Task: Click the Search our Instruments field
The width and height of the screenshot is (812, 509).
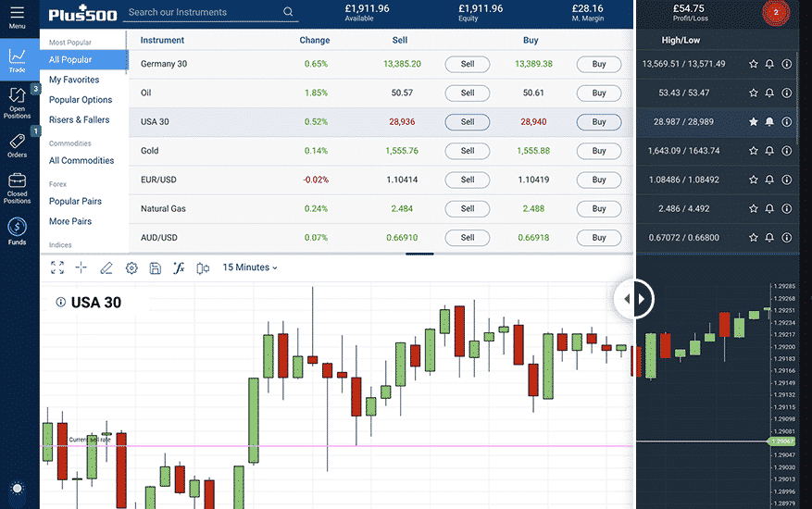Action: pyautogui.click(x=211, y=12)
